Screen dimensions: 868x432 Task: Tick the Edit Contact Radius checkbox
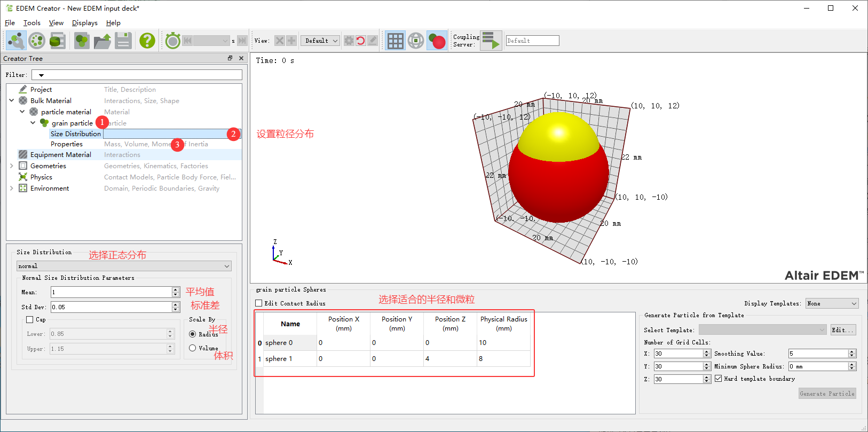click(259, 303)
